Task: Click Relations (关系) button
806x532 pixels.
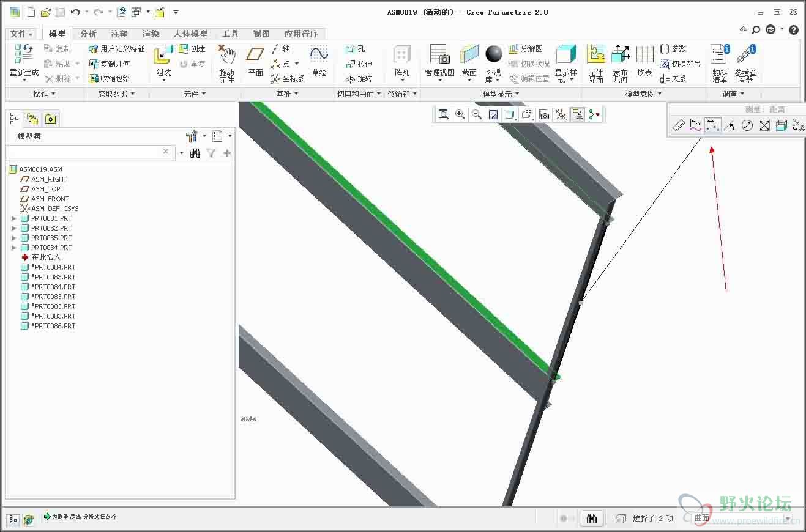Action: (x=673, y=79)
